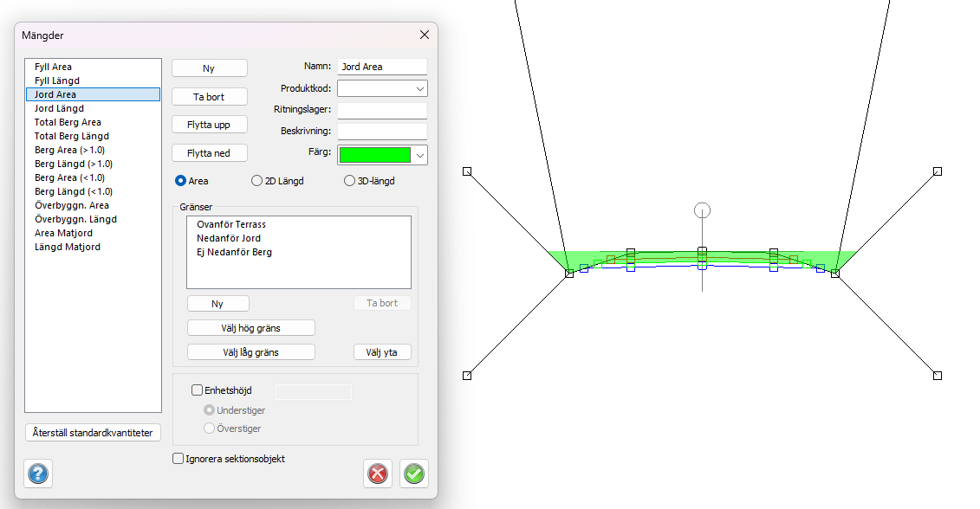Close the Mängder dialog window
The height and width of the screenshot is (509, 980).
click(425, 35)
